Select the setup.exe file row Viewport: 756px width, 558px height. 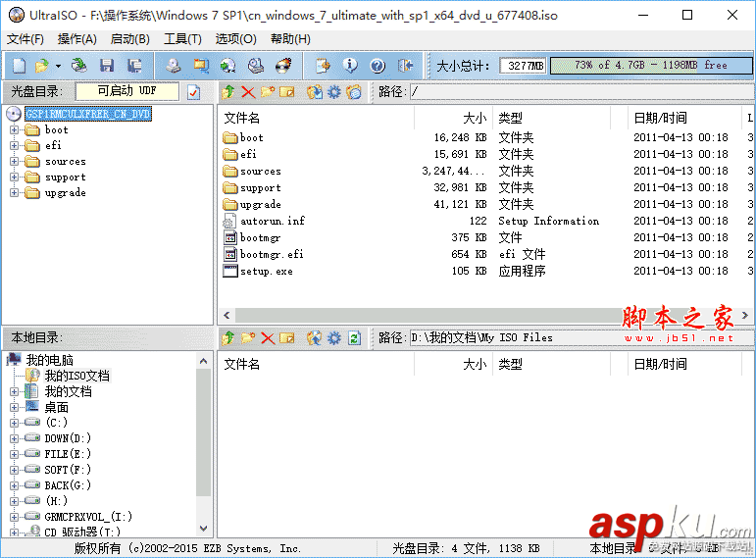pyautogui.click(x=487, y=271)
